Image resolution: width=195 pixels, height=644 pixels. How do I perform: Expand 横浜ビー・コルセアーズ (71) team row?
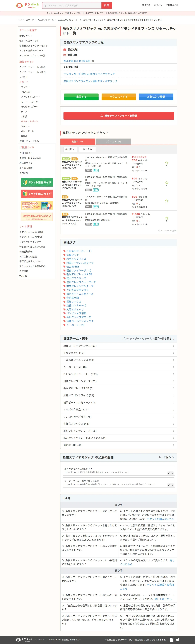pyautogui.click(x=119, y=403)
